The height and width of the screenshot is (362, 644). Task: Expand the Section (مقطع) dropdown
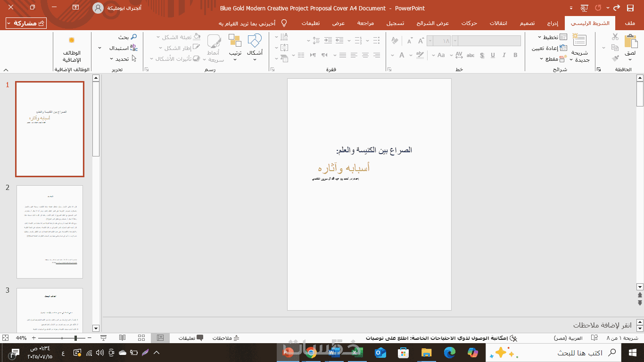542,59
